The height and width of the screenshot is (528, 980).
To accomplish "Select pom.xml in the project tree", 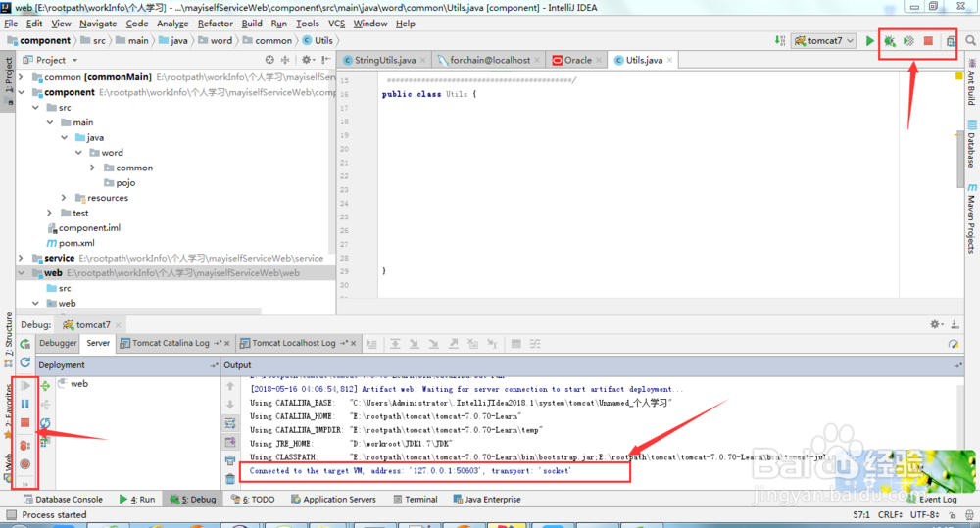I will (71, 243).
